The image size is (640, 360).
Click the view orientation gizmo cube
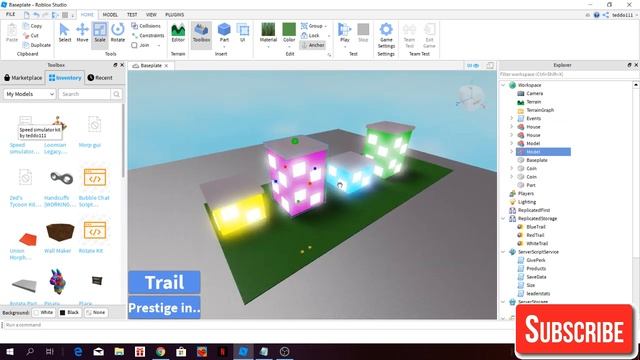point(471,97)
